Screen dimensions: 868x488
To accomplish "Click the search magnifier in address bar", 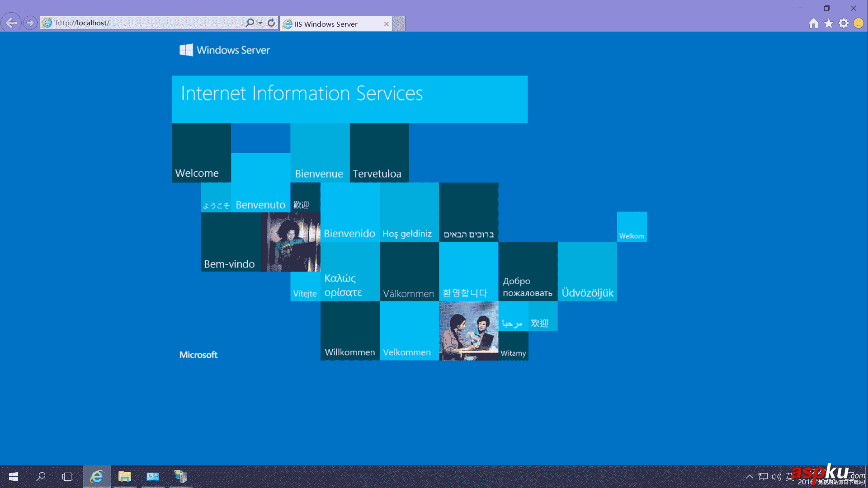I will pyautogui.click(x=250, y=23).
